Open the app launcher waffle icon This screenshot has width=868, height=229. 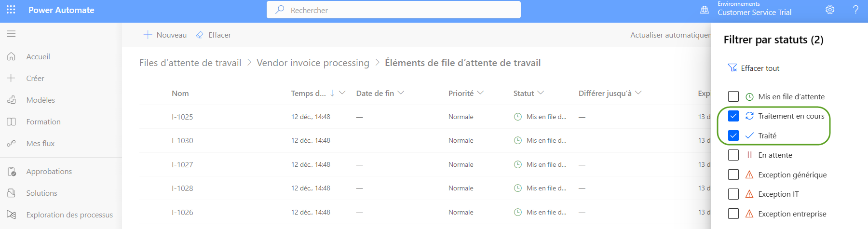click(11, 10)
